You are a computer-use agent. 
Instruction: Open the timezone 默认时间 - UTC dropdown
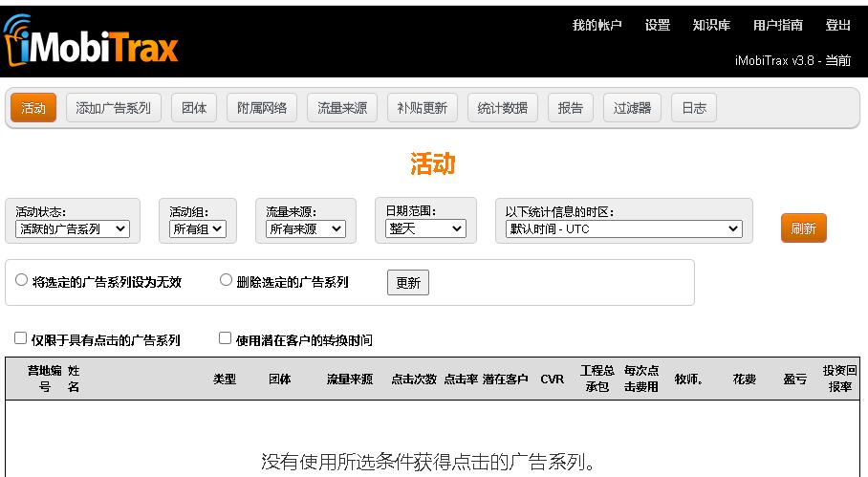pyautogui.click(x=623, y=229)
